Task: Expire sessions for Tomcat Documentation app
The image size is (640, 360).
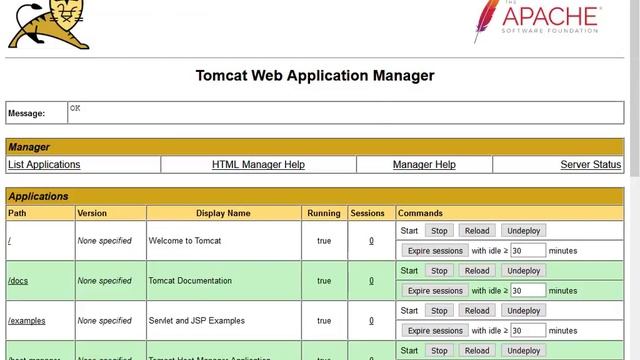Action: (435, 291)
